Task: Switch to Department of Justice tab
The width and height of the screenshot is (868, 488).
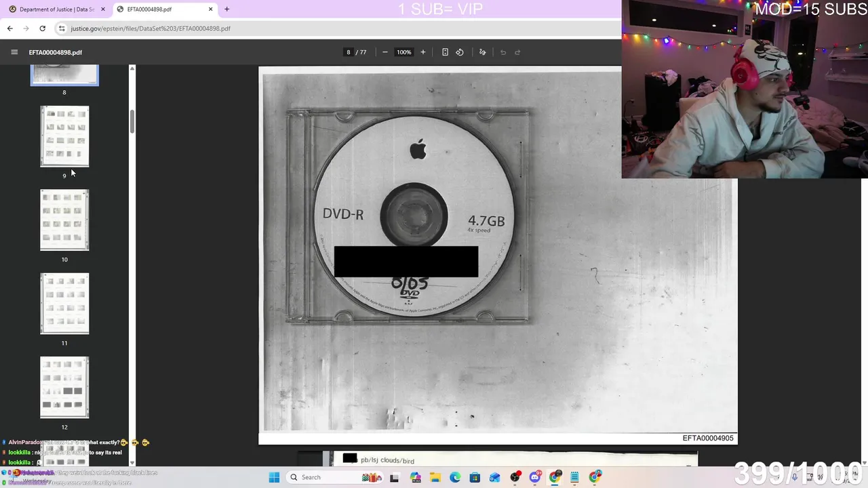Action: click(56, 9)
